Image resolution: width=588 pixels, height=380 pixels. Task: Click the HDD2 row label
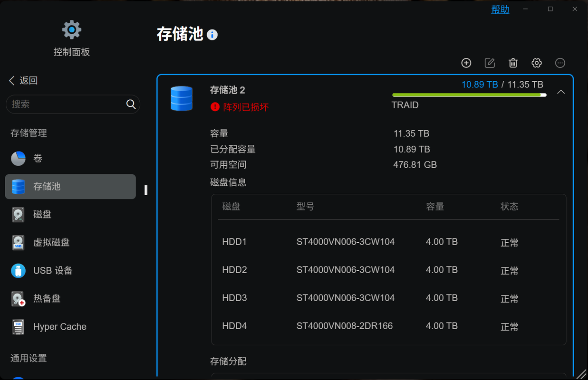click(234, 270)
